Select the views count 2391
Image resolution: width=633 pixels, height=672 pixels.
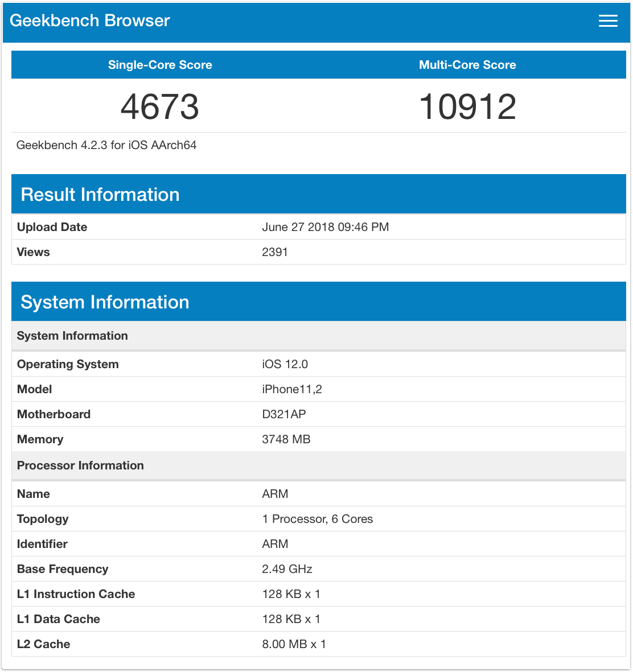point(275,252)
